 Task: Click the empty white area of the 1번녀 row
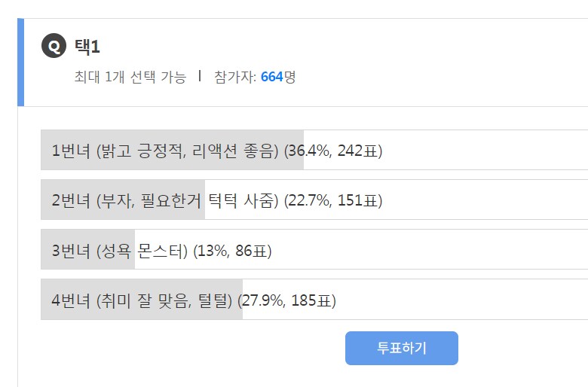(x=482, y=150)
